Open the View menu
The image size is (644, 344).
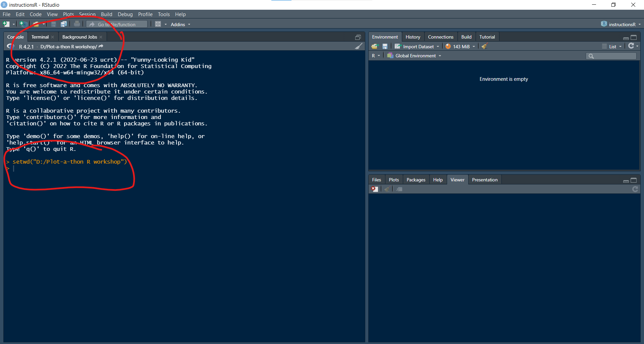pos(52,14)
